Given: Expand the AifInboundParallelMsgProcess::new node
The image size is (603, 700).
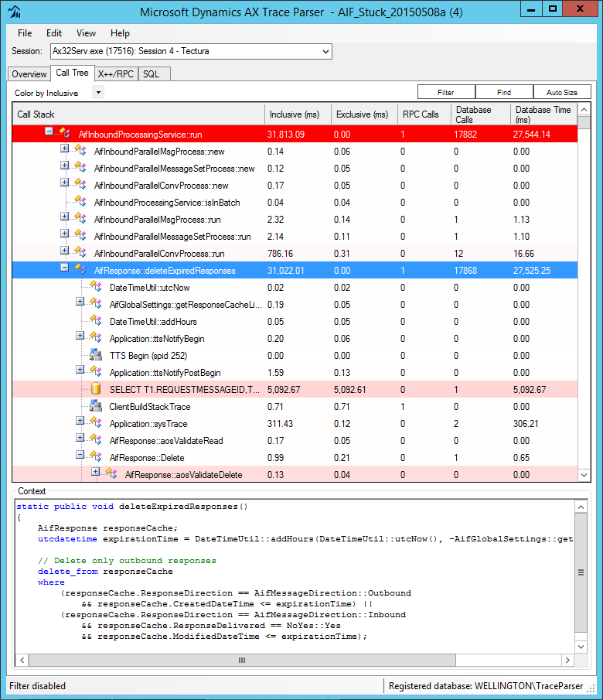Looking at the screenshot, I should click(x=65, y=149).
